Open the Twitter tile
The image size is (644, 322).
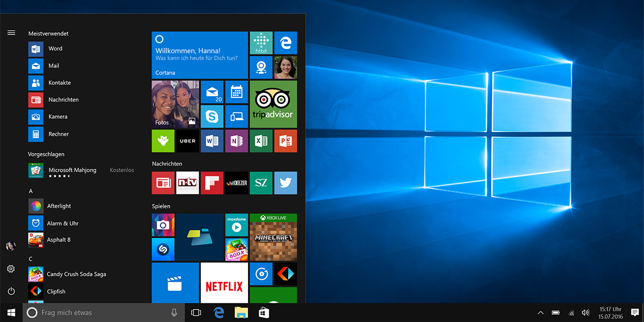pos(286,183)
